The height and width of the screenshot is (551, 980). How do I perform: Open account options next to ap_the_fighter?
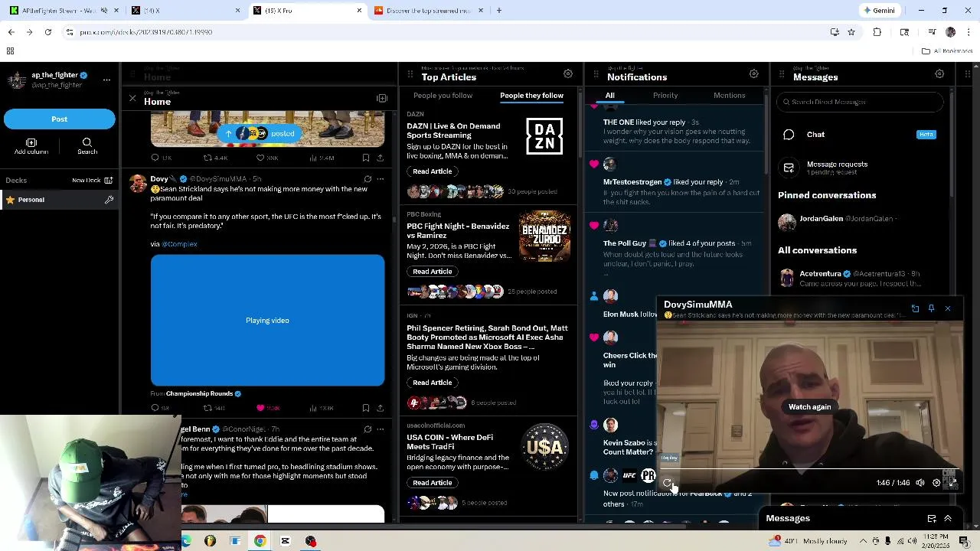[106, 80]
